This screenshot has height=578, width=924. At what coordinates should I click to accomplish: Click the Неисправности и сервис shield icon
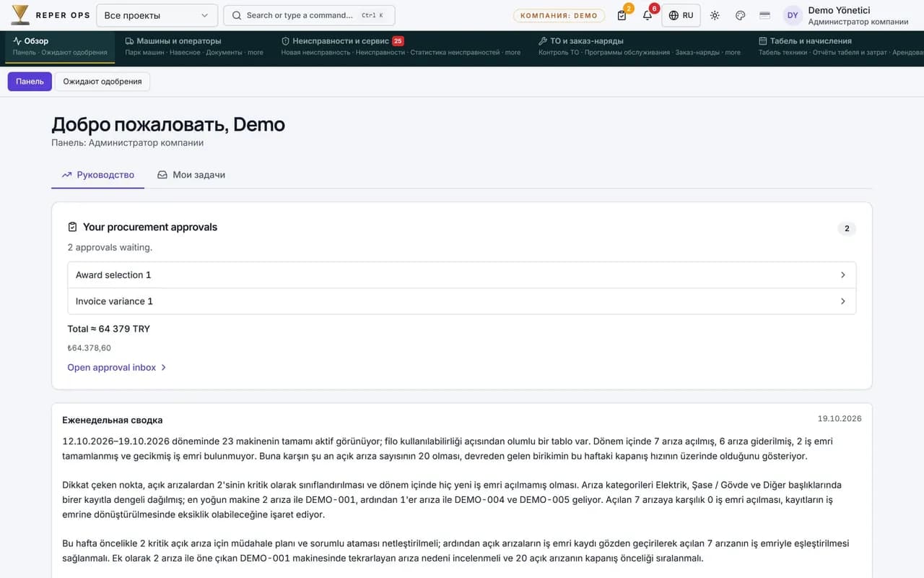coord(286,41)
